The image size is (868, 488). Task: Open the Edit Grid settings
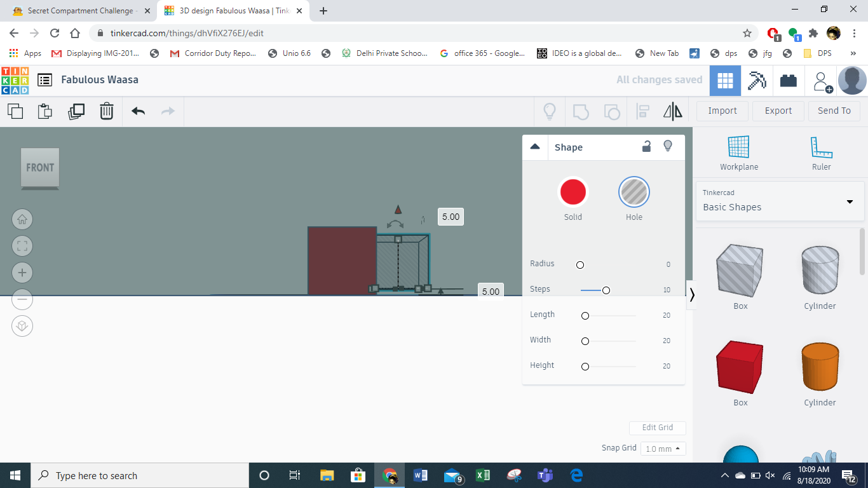click(x=658, y=428)
